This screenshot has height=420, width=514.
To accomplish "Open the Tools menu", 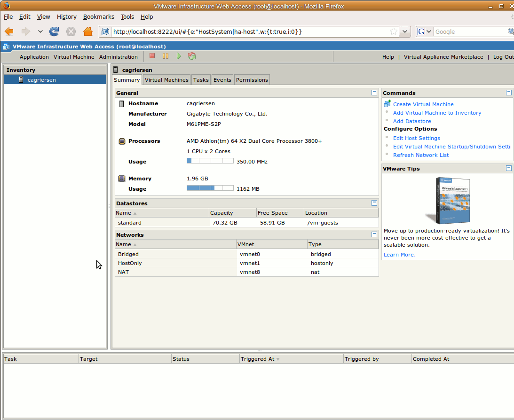I will 127,17.
